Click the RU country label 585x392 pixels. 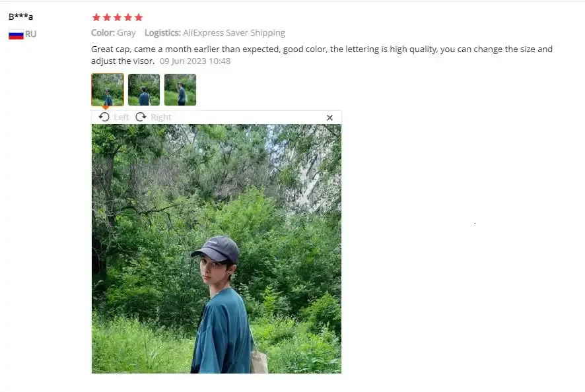coord(30,34)
